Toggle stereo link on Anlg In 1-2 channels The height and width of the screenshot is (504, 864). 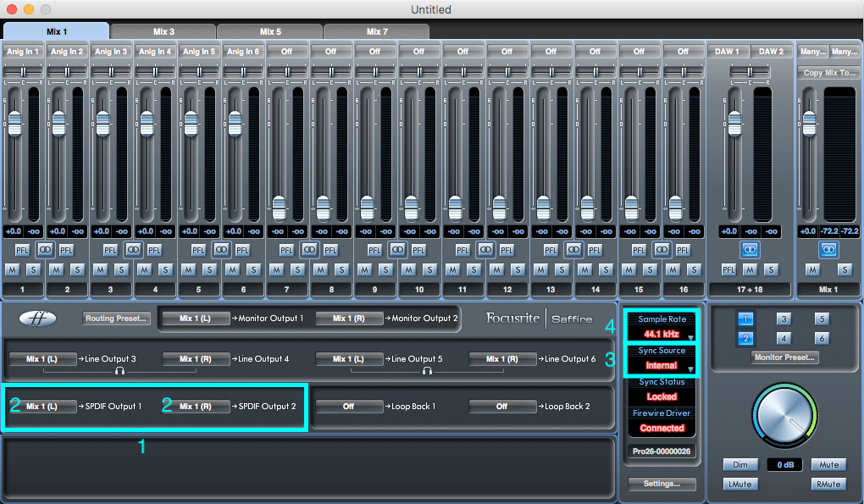pos(45,250)
